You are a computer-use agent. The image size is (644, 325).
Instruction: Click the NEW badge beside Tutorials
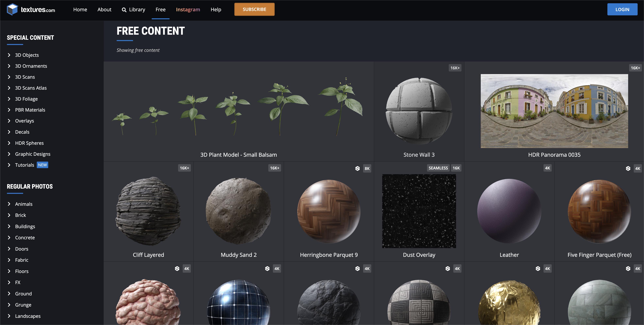pos(42,165)
